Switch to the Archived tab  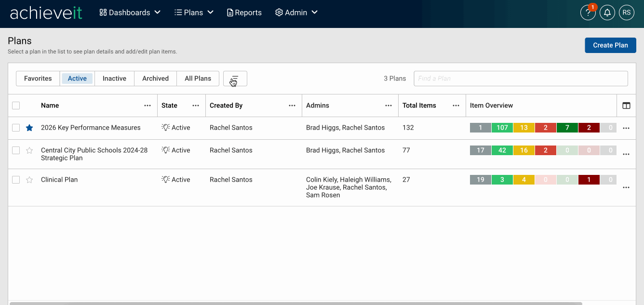coord(155,79)
